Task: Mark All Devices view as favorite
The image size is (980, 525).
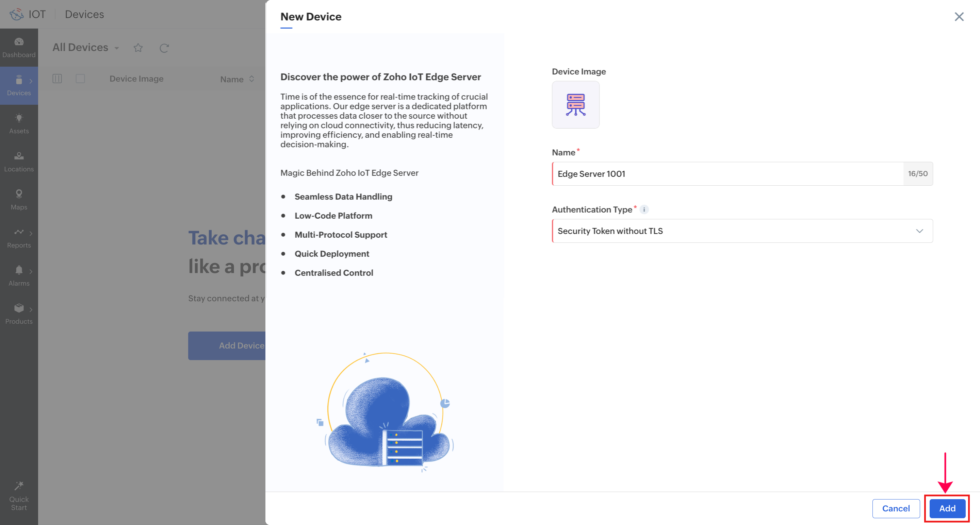Action: (138, 48)
